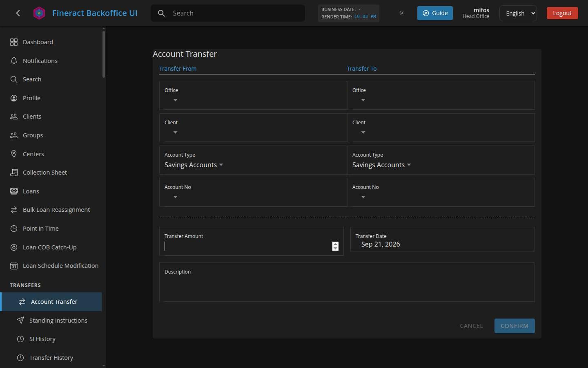Viewport: 588px width, 368px height.
Task: Click the SI History clock icon
Action: 20,339
